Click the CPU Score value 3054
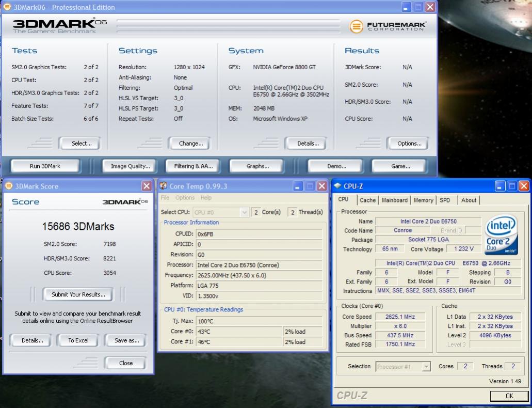Screen dimensions: 532x408 click(x=109, y=273)
